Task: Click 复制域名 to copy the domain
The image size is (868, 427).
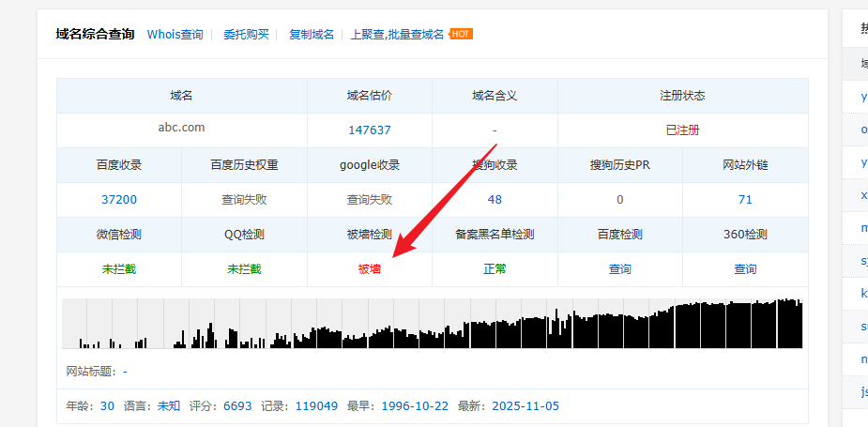Action: [x=312, y=35]
